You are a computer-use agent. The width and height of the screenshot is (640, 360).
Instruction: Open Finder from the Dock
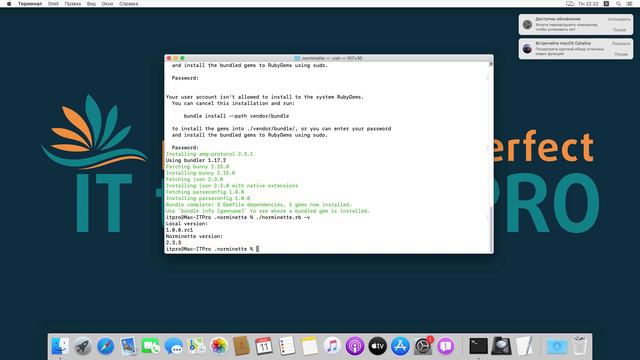60,346
